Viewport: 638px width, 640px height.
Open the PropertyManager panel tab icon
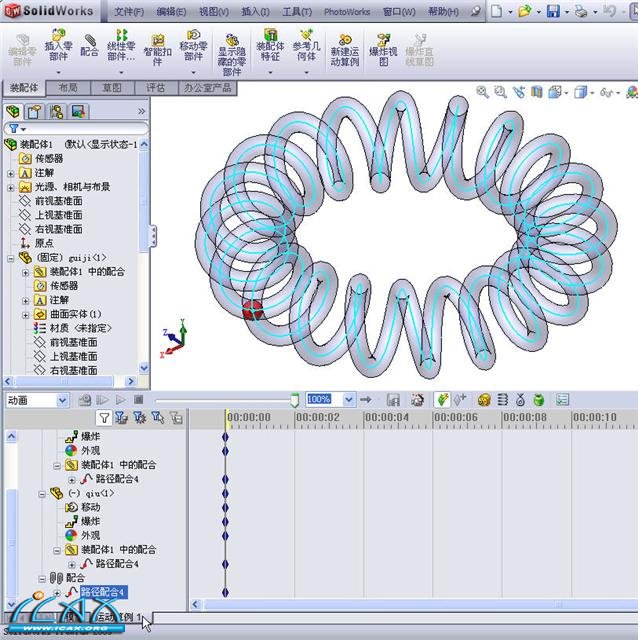click(31, 111)
